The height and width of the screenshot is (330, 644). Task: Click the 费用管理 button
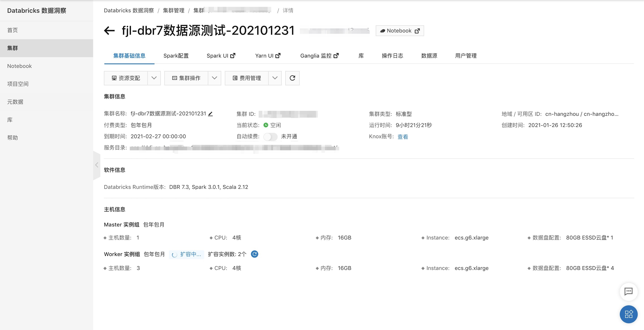click(247, 78)
